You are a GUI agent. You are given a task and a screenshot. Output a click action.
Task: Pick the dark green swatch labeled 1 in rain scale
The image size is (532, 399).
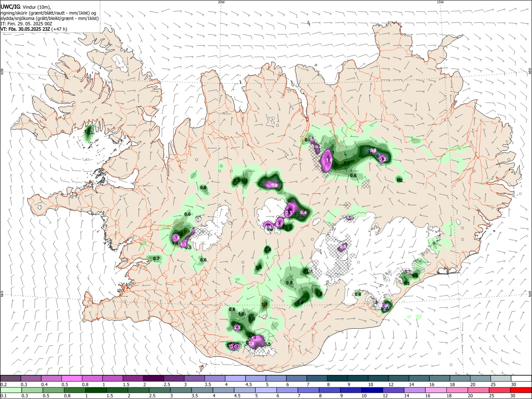pyautogui.click(x=96, y=390)
